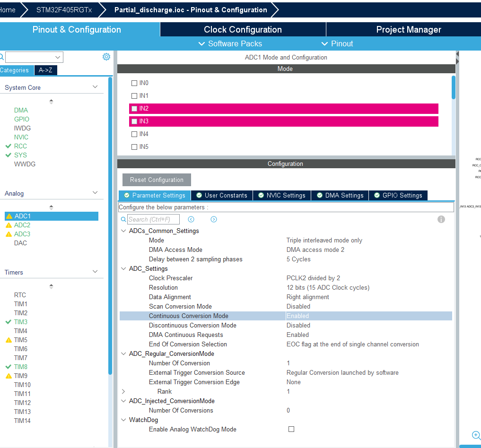Collapse ADCs_Common_Settings group
This screenshot has height=448, width=481.
click(123, 231)
